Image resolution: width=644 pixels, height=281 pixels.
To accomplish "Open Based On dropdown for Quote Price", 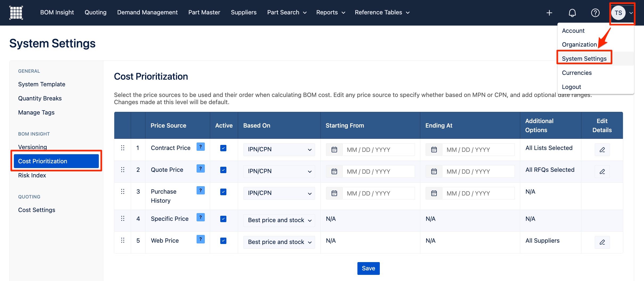I will tap(279, 172).
